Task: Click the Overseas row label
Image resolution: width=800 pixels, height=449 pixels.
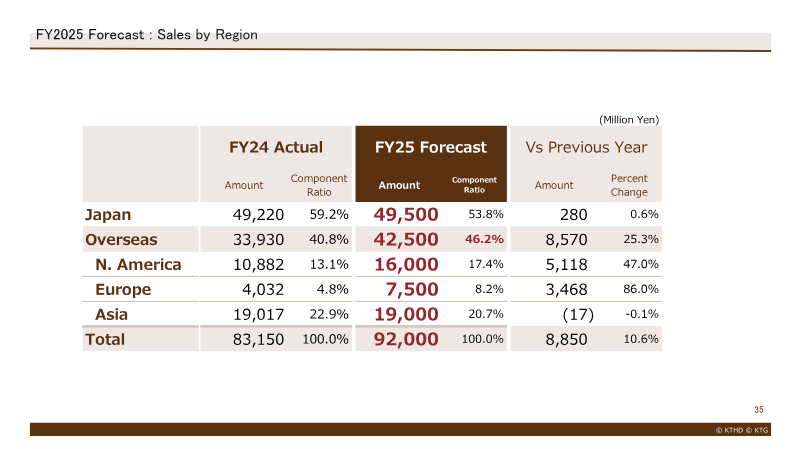Action: [121, 240]
